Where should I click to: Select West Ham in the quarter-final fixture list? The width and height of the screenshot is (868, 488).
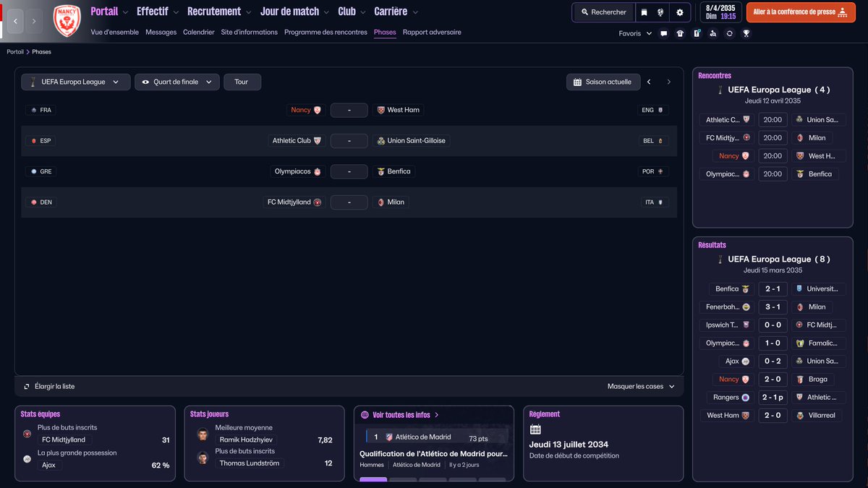click(398, 110)
